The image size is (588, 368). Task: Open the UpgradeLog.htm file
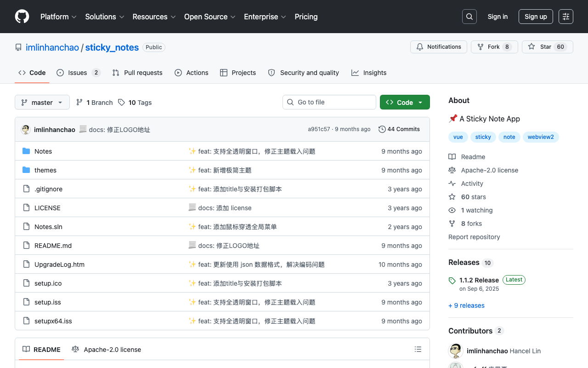pos(59,264)
